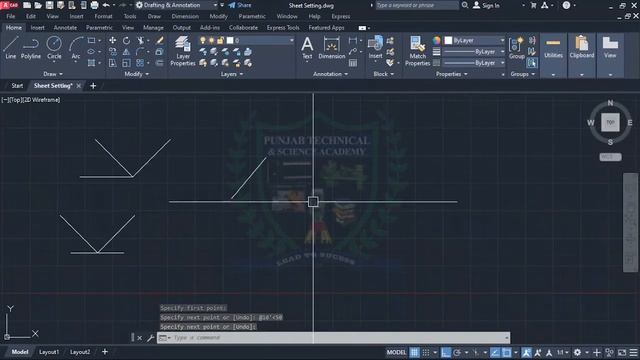Select the Circle tool
The height and width of the screenshot is (360, 640).
pyautogui.click(x=54, y=48)
